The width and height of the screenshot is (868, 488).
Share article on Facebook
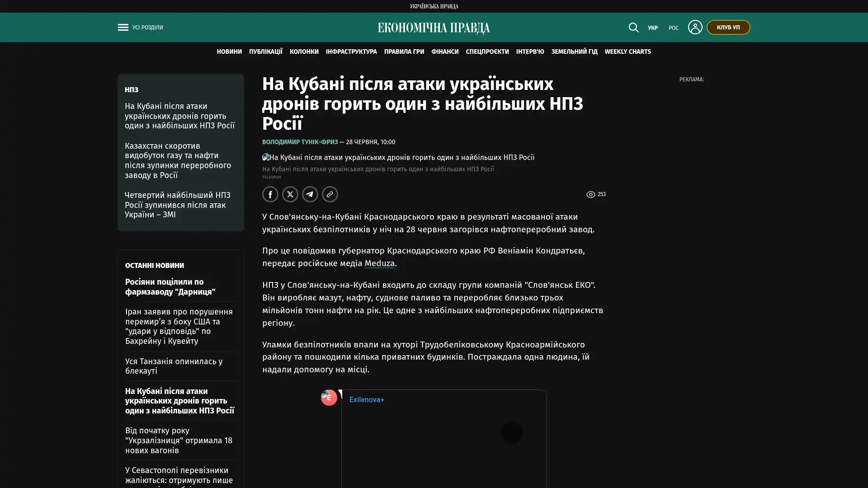coord(270,194)
